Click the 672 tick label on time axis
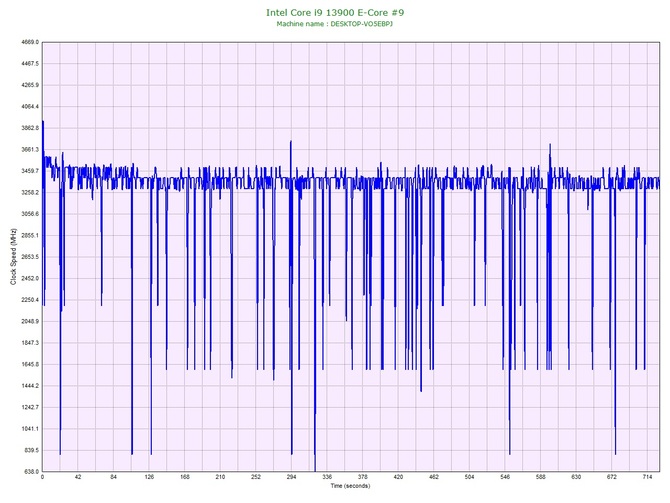 click(x=611, y=477)
